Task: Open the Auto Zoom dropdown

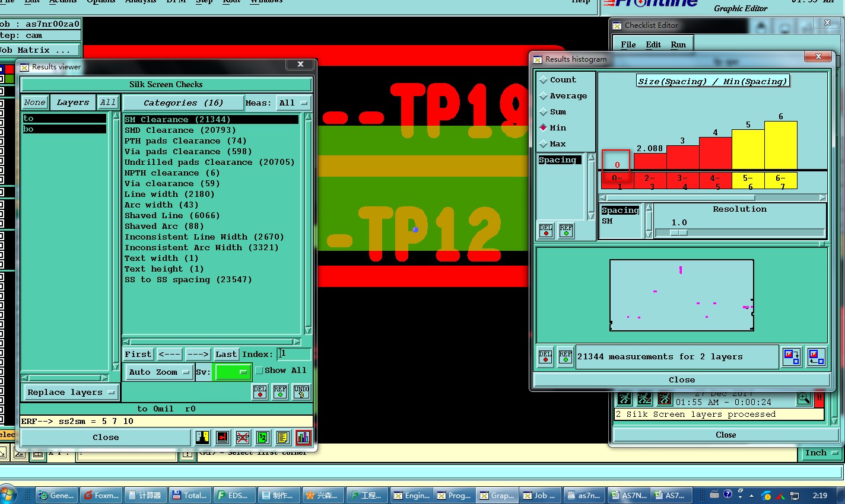Action: point(158,372)
